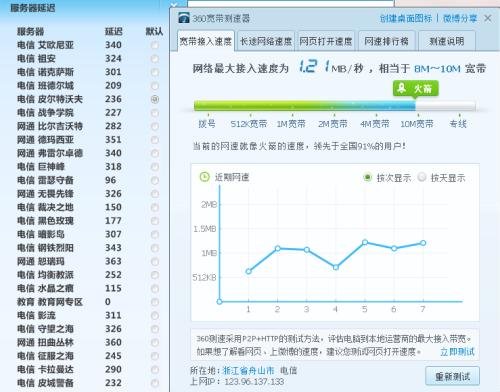Open the 宽带接入速度 tab

206,41
